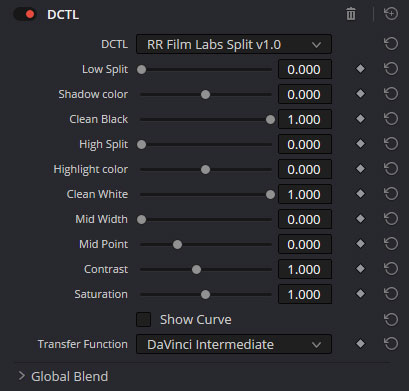409x391 pixels.
Task: Reset the DCTL selection row
Action: tap(391, 44)
